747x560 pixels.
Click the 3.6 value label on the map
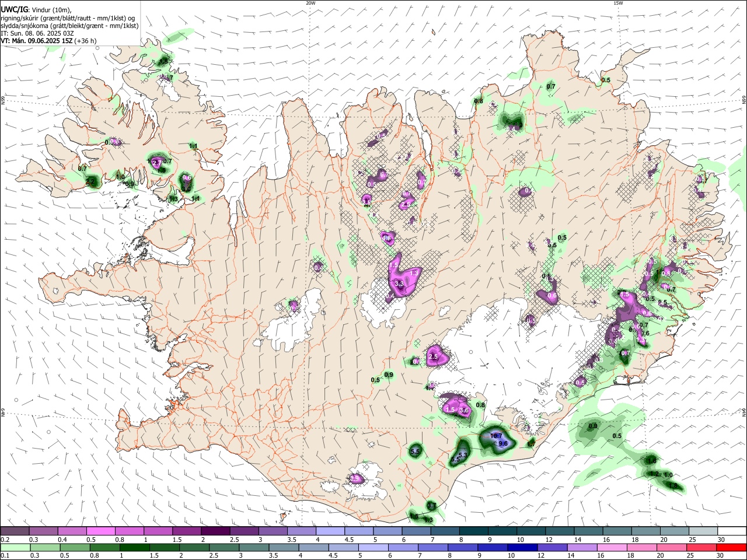coord(465,411)
